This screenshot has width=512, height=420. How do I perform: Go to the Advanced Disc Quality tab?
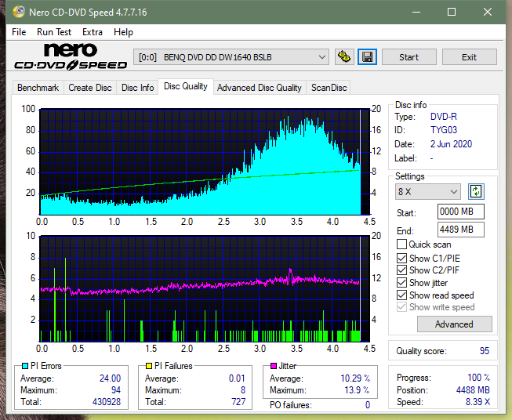(260, 88)
